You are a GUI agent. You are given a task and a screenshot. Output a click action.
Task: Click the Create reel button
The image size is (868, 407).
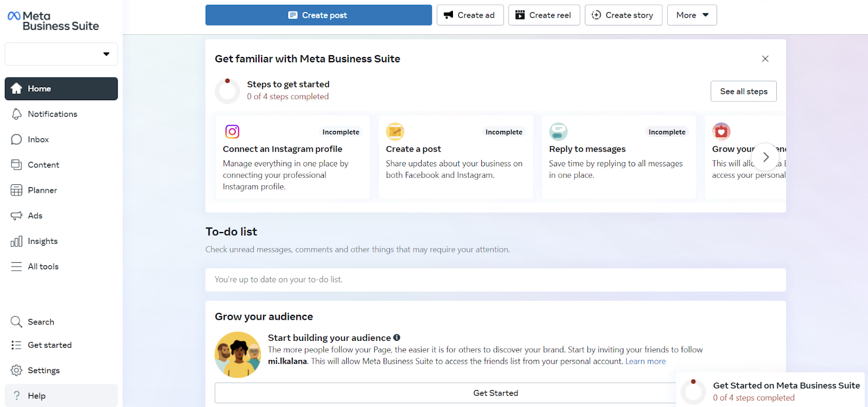544,15
